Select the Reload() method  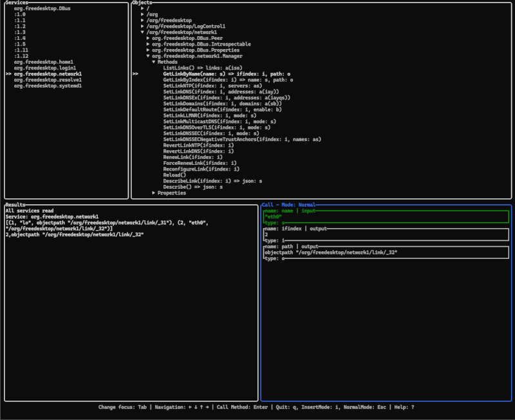point(174,175)
